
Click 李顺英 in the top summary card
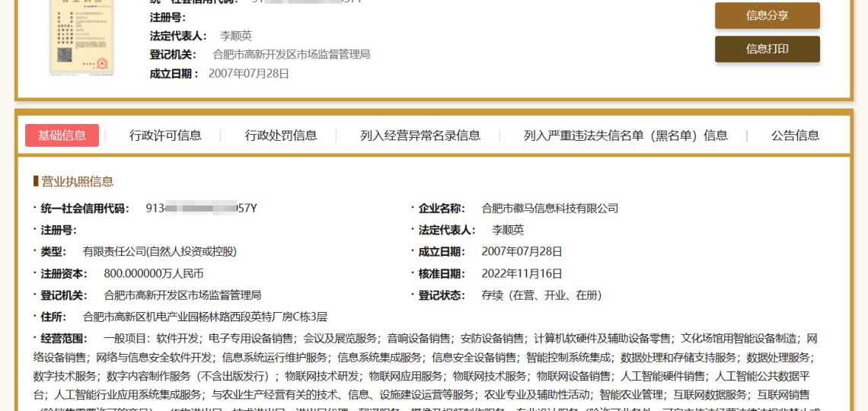236,36
